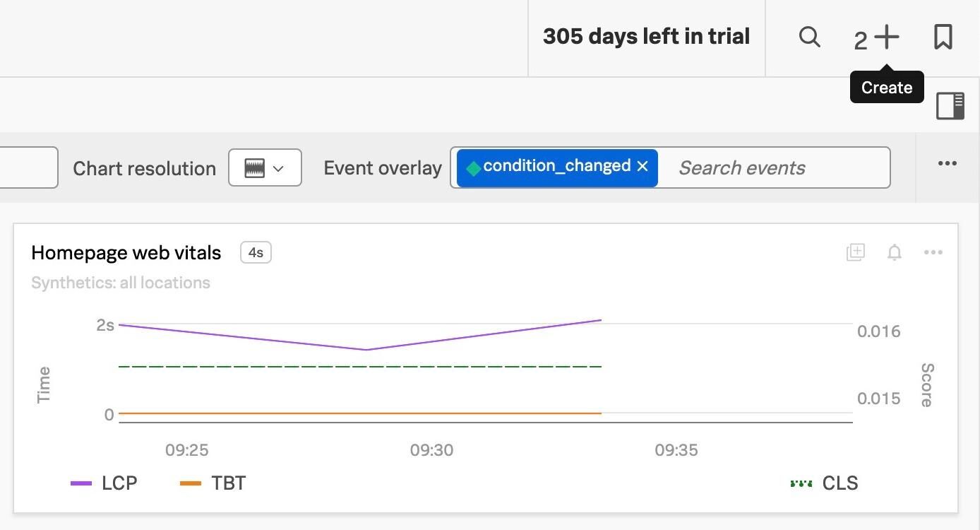Click the green condition_changed diamond marker
980x530 pixels.
(474, 168)
